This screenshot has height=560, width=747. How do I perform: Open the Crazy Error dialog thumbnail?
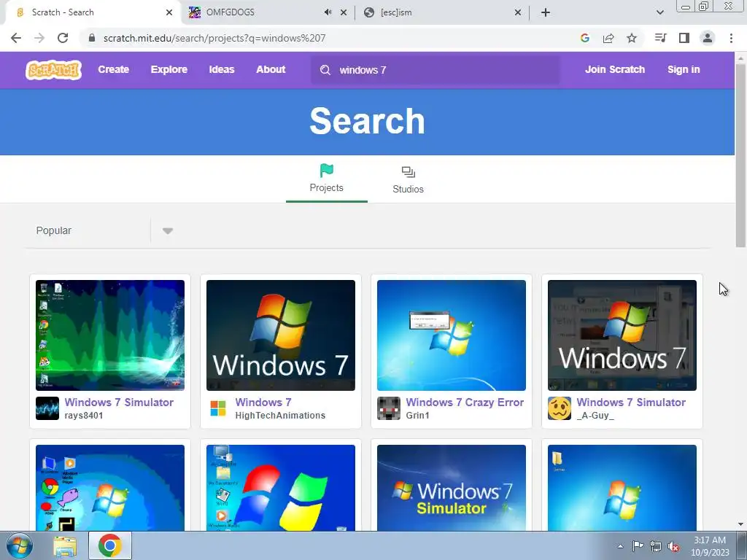click(x=451, y=335)
